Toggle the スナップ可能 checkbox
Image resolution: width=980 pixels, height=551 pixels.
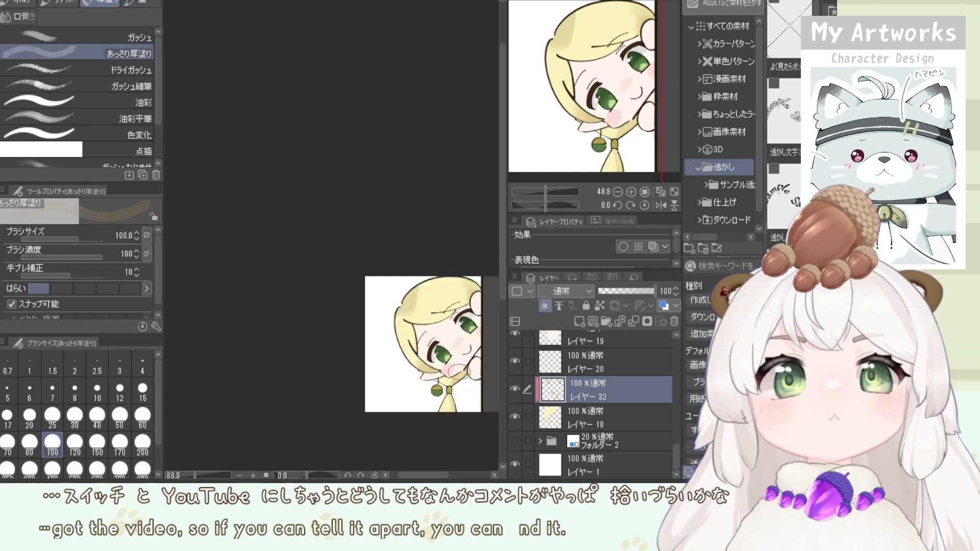pyautogui.click(x=11, y=304)
